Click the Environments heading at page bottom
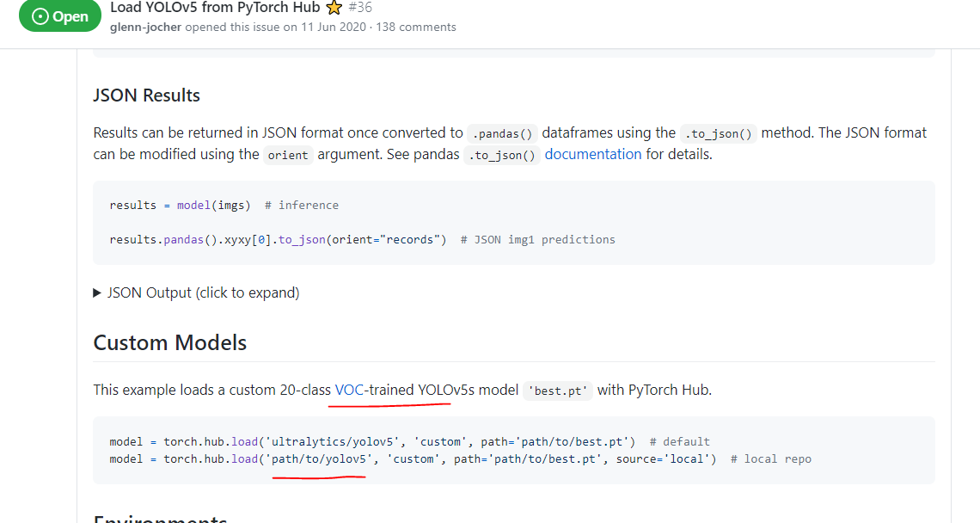This screenshot has width=980, height=523. (x=159, y=520)
